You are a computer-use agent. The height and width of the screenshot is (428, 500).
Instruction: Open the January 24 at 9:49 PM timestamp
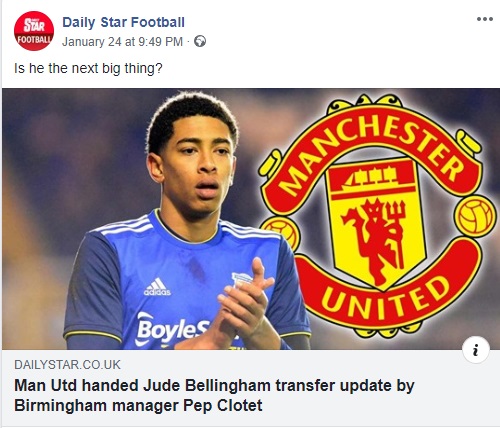122,42
